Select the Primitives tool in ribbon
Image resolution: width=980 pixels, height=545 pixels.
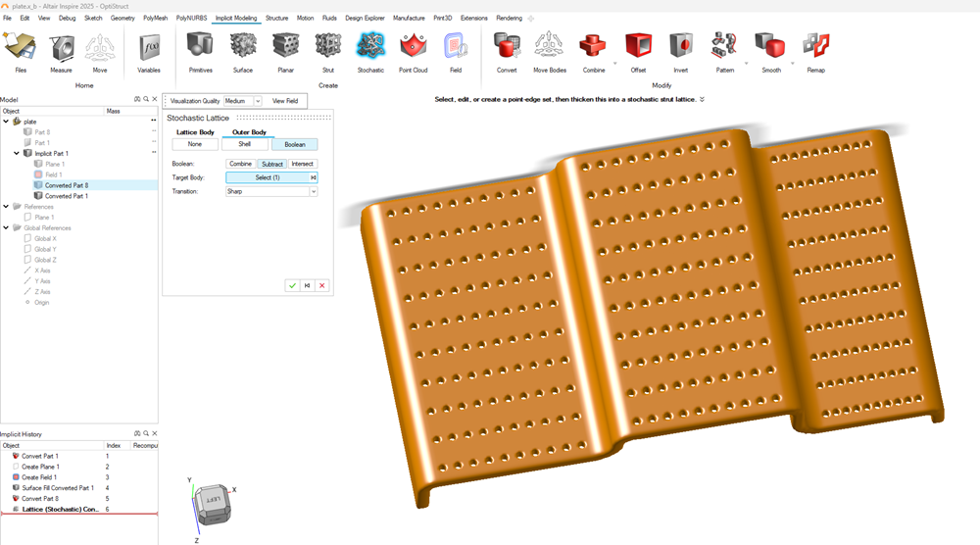point(200,51)
